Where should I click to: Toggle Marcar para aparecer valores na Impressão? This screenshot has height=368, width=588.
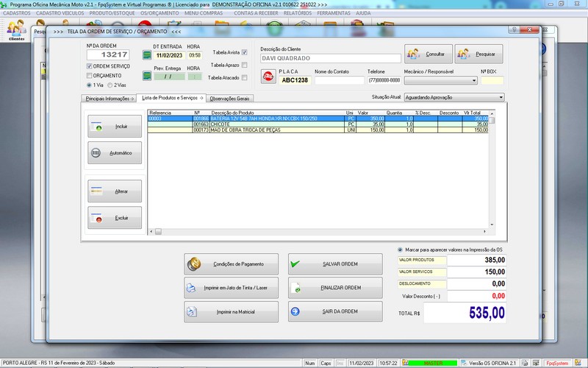pyautogui.click(x=400, y=250)
